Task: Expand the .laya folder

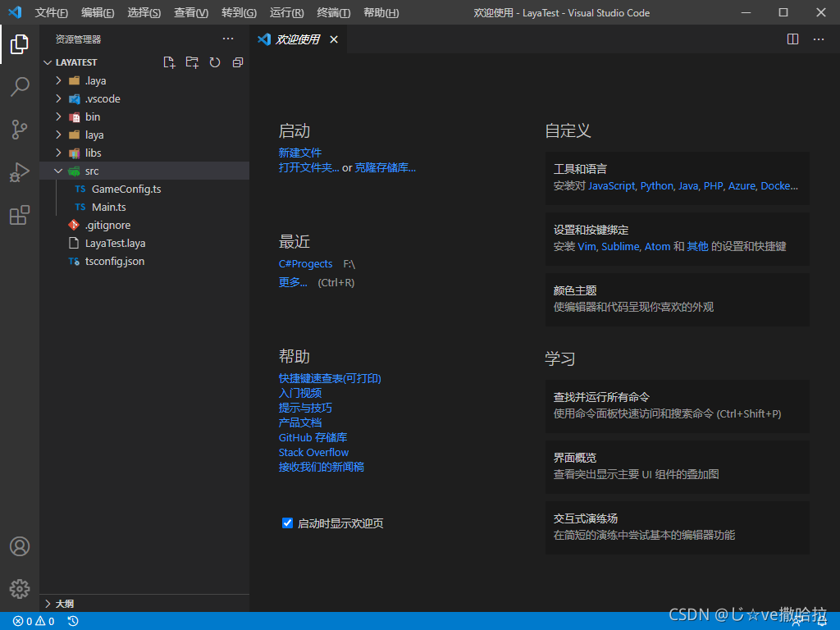Action: [x=58, y=80]
